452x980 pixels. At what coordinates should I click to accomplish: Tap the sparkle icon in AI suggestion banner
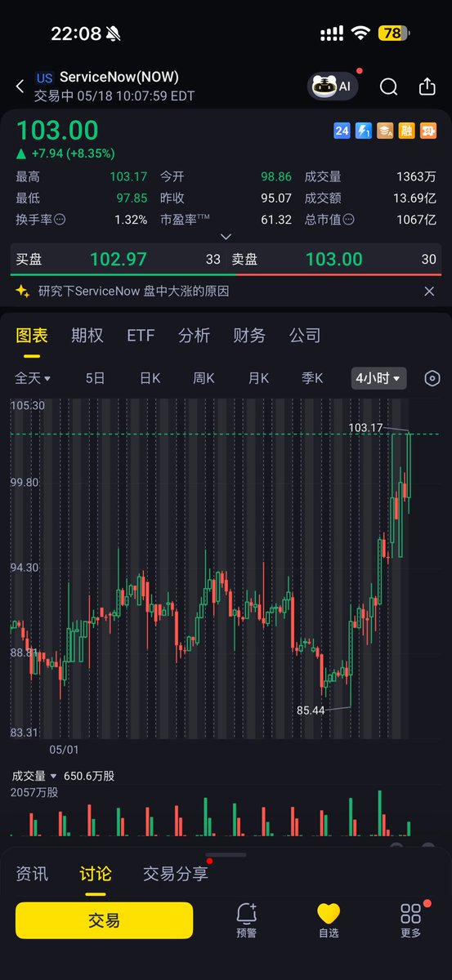23,291
